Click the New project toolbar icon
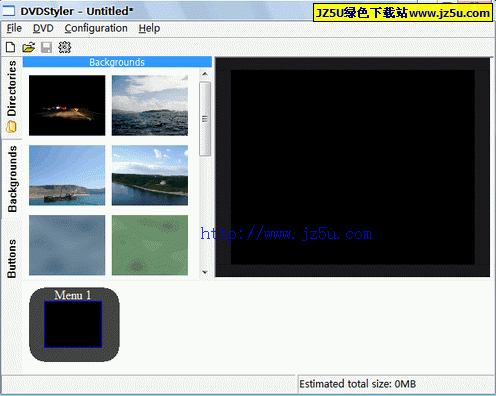This screenshot has width=496, height=396. (11, 47)
